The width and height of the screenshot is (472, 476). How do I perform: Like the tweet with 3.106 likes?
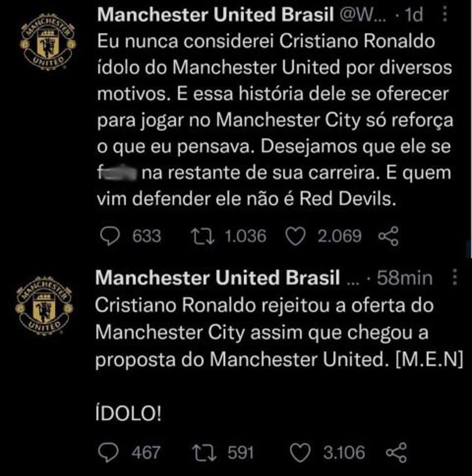point(300,453)
